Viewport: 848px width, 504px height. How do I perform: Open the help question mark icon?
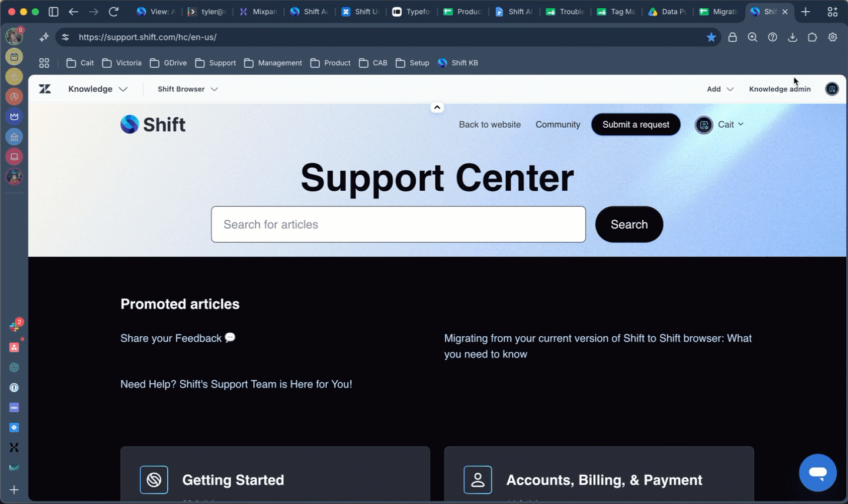[x=773, y=37]
